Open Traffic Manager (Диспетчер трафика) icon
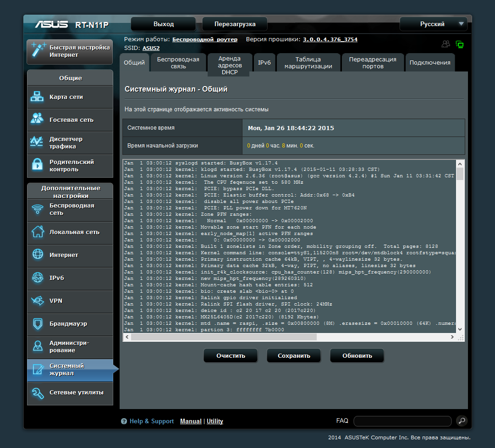Screen dimensions: 495x448 (x=37, y=142)
